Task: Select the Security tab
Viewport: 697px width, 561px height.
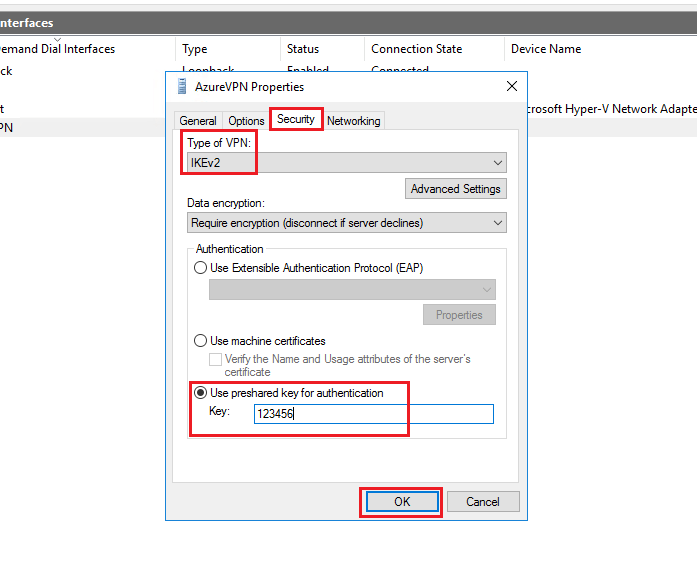Action: 296,119
